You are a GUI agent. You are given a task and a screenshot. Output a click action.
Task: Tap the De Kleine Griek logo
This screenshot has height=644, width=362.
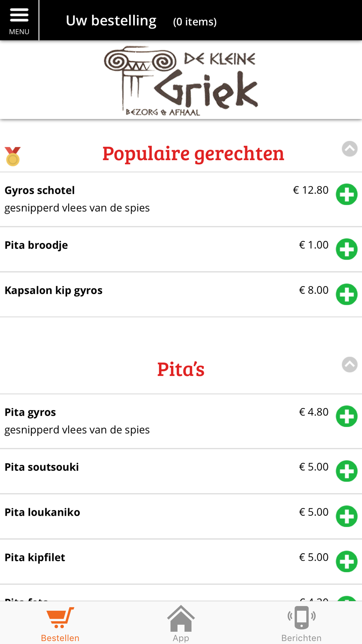pyautogui.click(x=181, y=81)
